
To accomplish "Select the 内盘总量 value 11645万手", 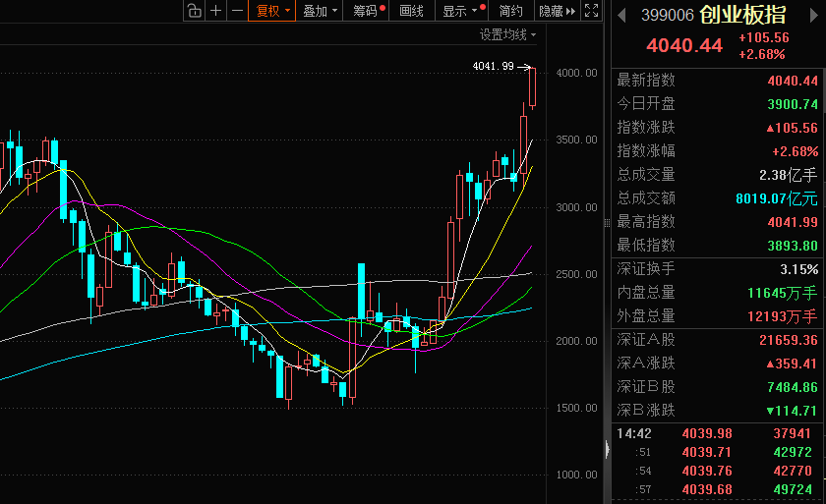I will [x=783, y=293].
